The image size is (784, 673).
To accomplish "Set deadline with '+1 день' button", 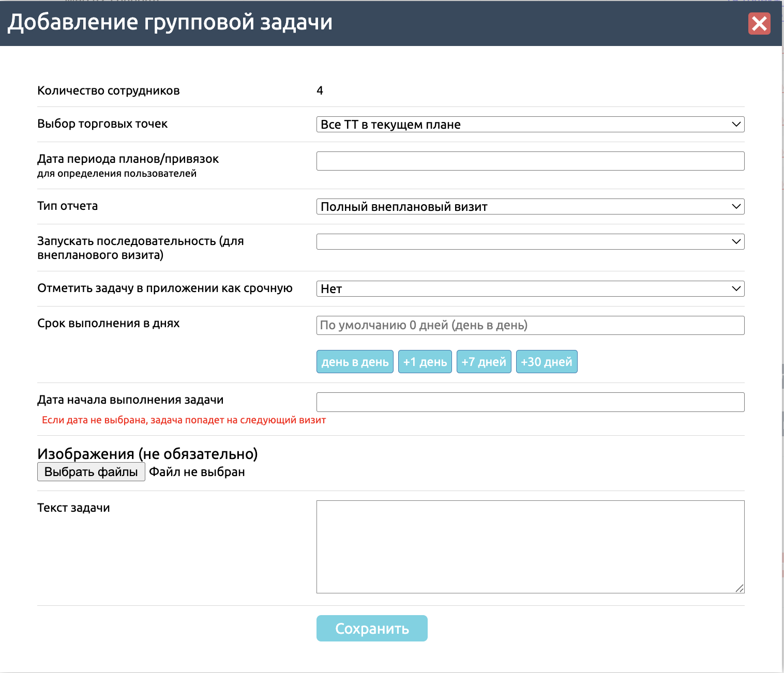I will click(x=425, y=362).
